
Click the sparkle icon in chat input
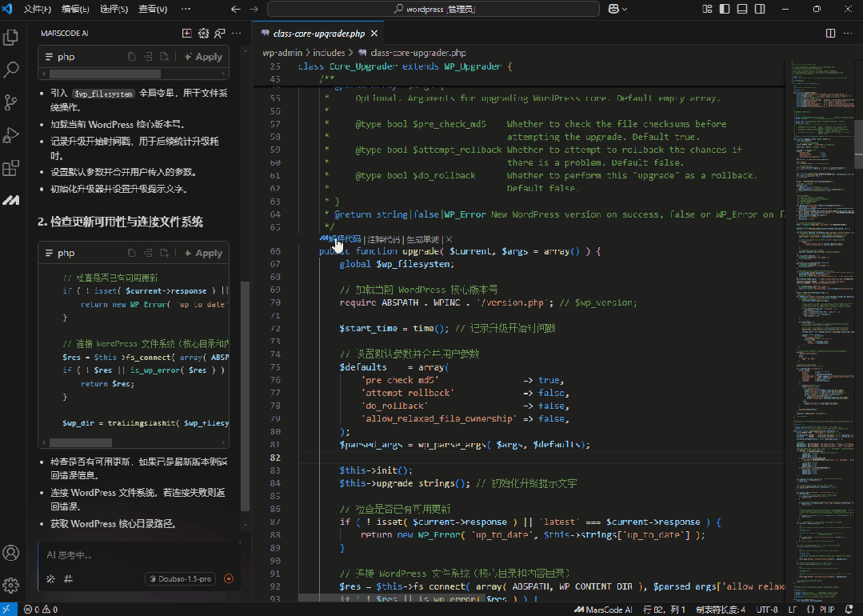click(50, 578)
